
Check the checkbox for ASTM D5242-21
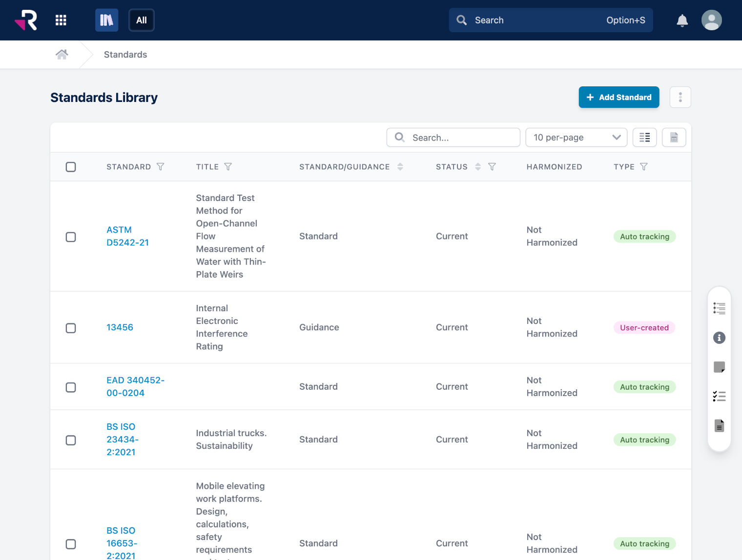(71, 237)
